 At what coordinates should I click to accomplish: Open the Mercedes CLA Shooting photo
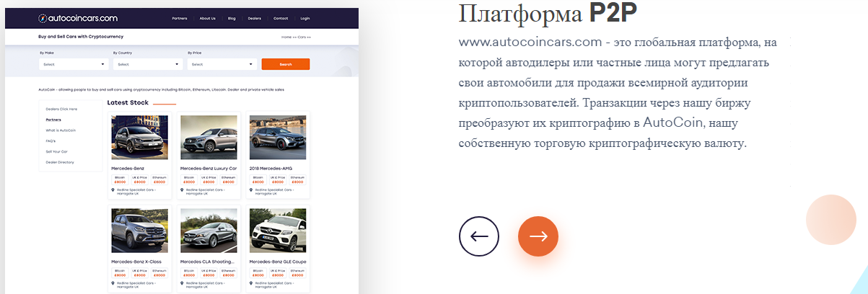(x=209, y=231)
